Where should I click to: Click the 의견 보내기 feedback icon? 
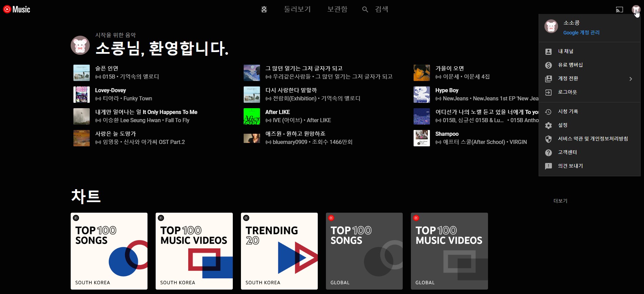click(x=549, y=166)
